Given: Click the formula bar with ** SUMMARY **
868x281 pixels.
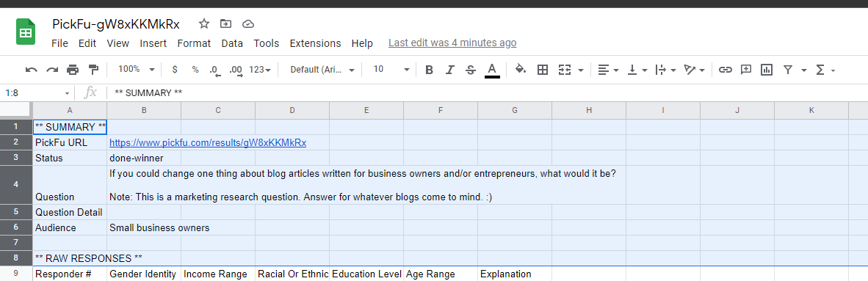Looking at the screenshot, I should point(487,93).
